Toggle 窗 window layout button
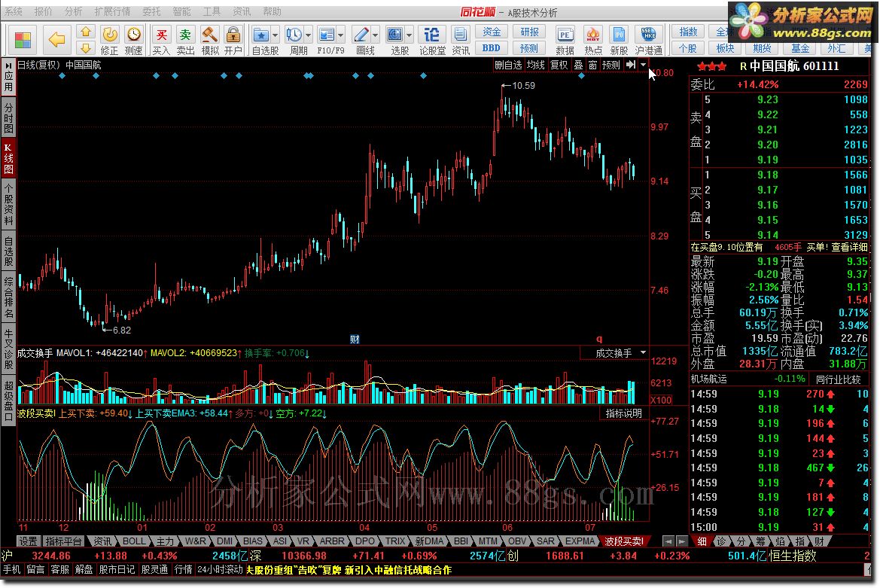This screenshot has width=880, height=588. coord(592,65)
